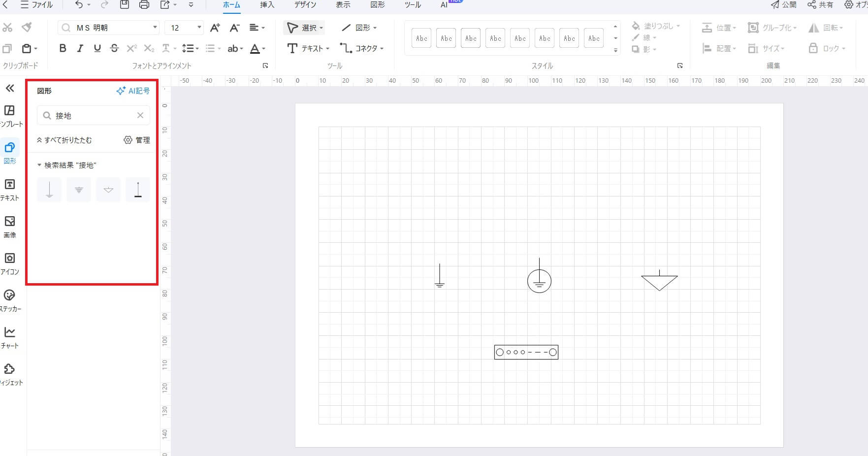
Task: Click the copy icon in clipboard group
Action: coord(7,48)
